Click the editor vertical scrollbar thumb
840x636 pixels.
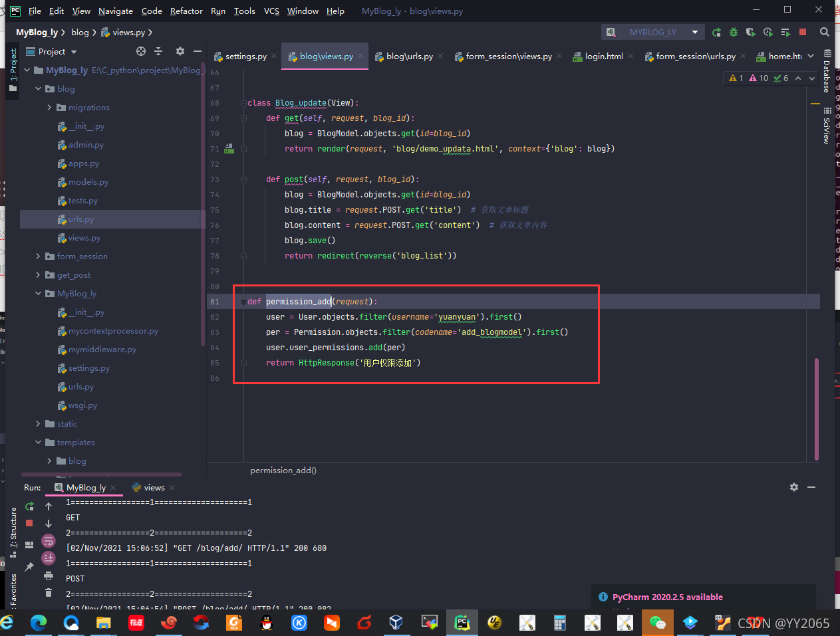(817, 409)
